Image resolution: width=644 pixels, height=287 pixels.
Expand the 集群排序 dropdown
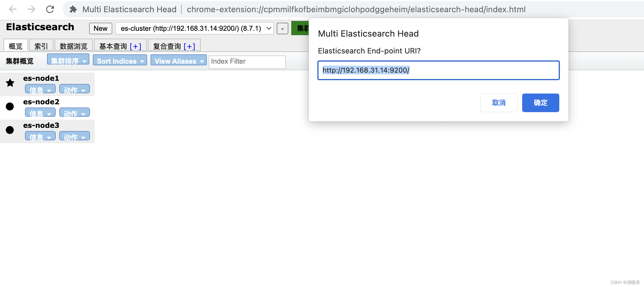[x=68, y=59]
